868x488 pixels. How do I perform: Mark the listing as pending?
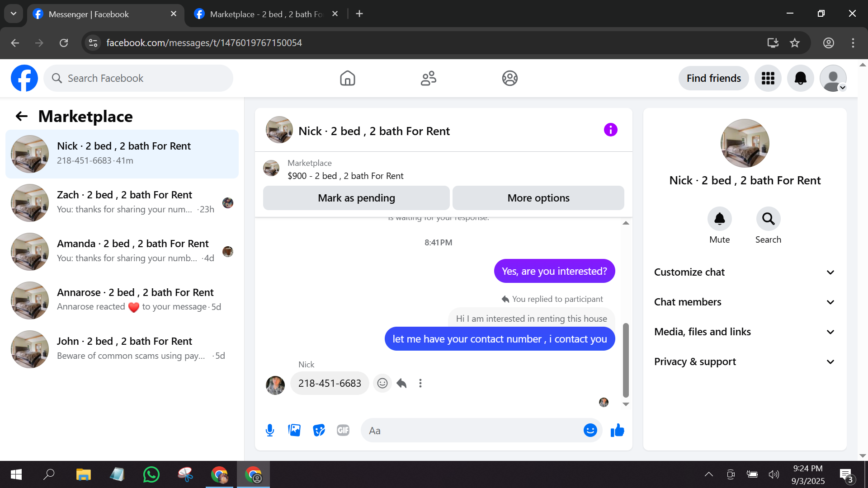coord(356,198)
